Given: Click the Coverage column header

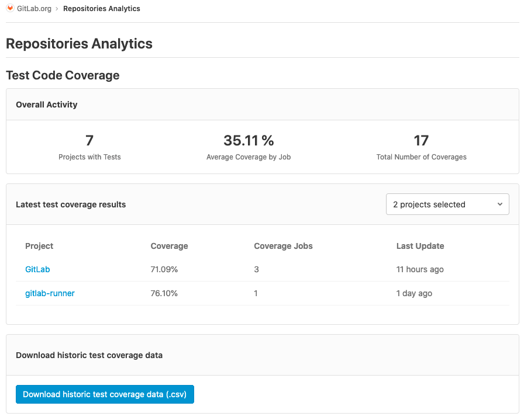Looking at the screenshot, I should 169,246.
